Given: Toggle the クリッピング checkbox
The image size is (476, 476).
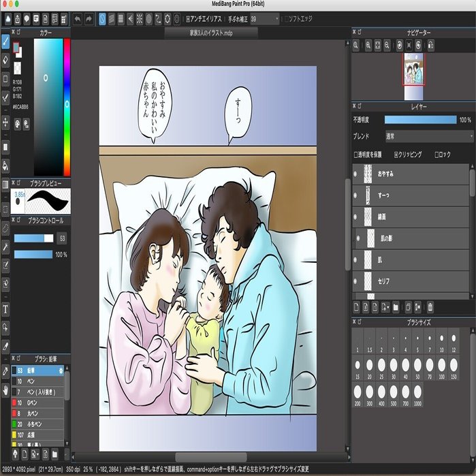Looking at the screenshot, I should (396, 155).
